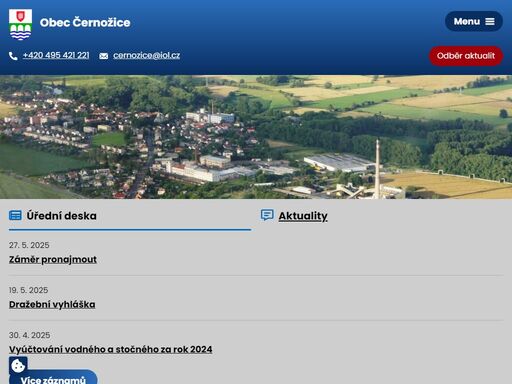Click the Aktuality speech bubble icon
512x384 pixels.
point(267,215)
